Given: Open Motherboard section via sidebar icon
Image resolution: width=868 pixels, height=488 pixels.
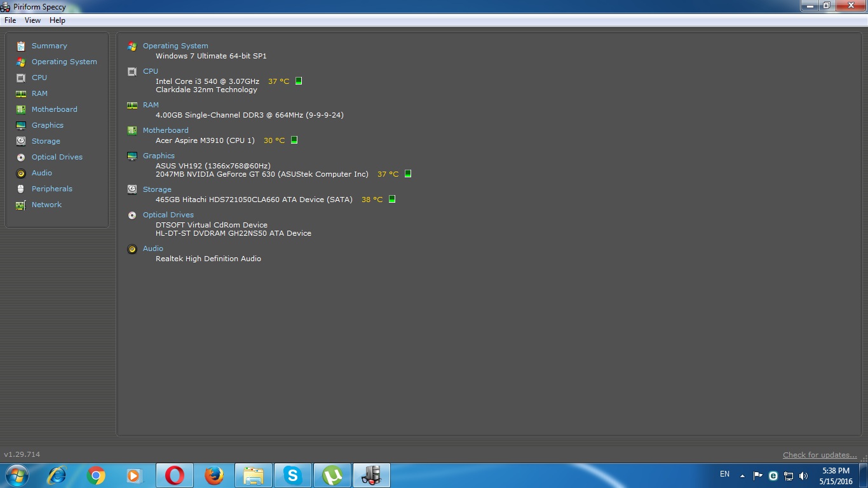Looking at the screenshot, I should pos(21,109).
